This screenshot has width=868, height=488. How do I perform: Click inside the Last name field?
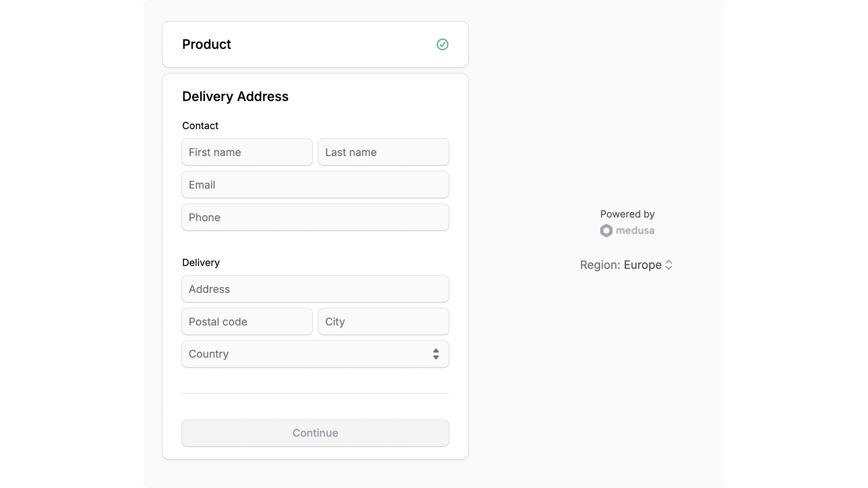383,152
